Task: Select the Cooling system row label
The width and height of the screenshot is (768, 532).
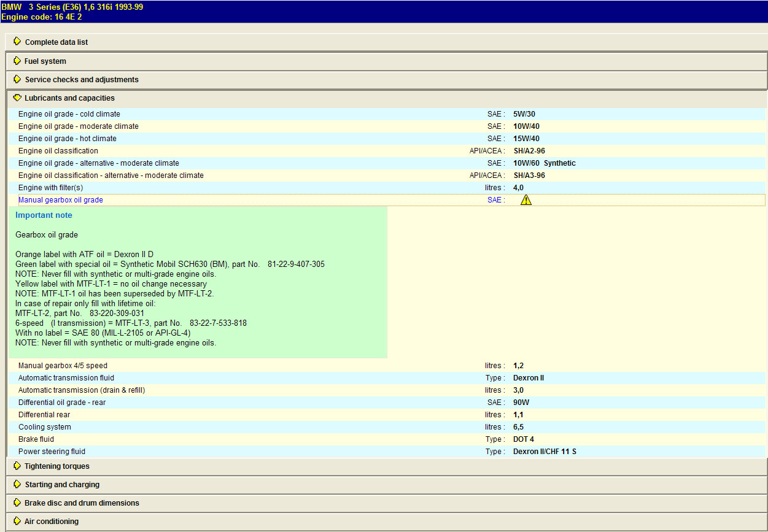Action: click(45, 427)
